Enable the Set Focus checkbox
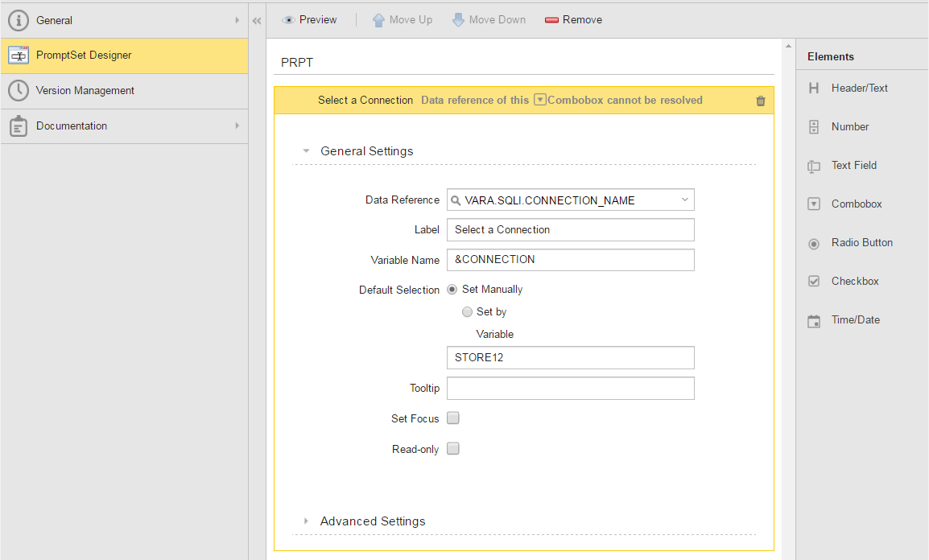 [x=453, y=418]
